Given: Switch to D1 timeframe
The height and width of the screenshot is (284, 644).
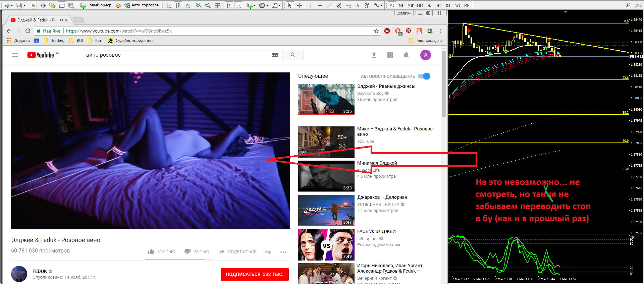Looking at the screenshot, I should click(448, 5).
